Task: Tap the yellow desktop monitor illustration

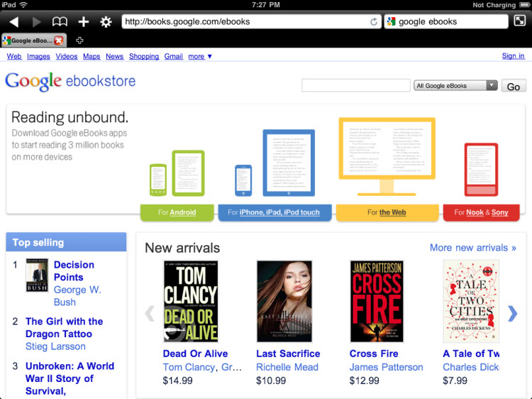Action: (387, 156)
